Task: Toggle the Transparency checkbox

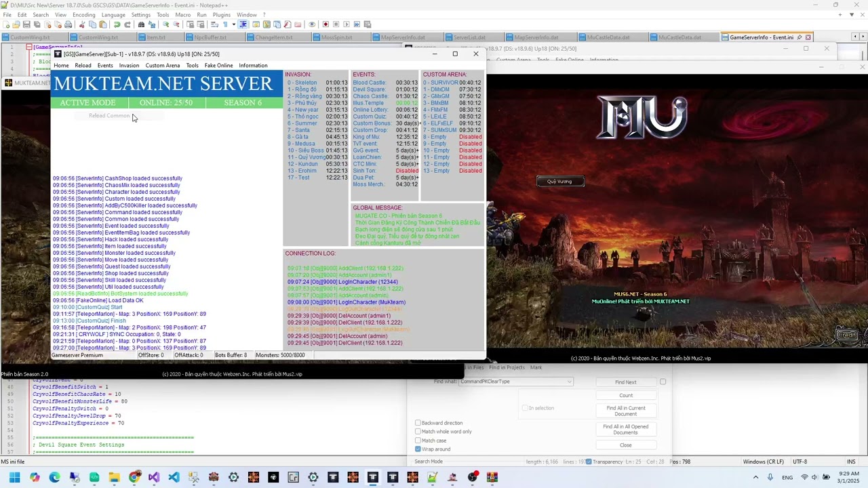Action: [588, 462]
